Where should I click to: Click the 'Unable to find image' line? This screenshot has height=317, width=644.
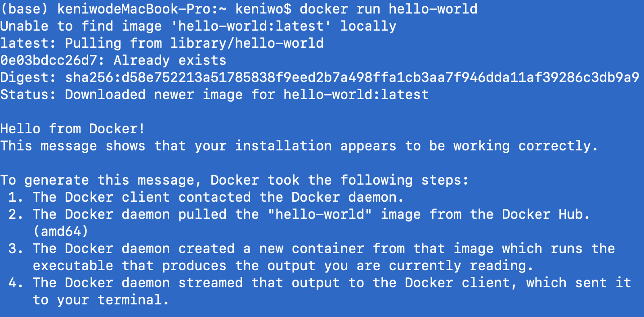tap(198, 26)
